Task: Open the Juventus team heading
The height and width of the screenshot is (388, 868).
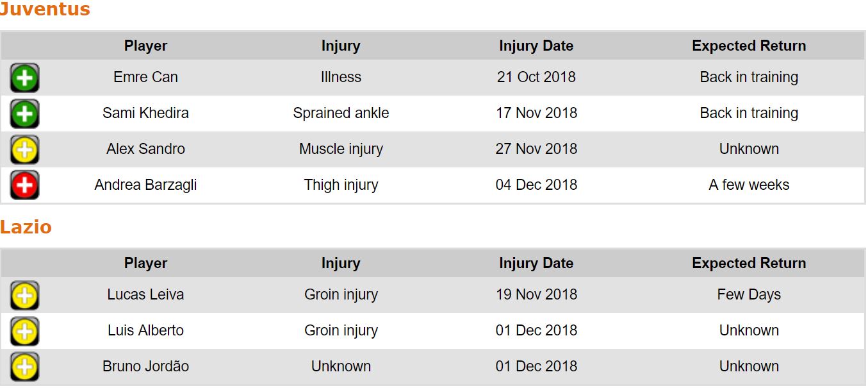Action: coord(45,10)
